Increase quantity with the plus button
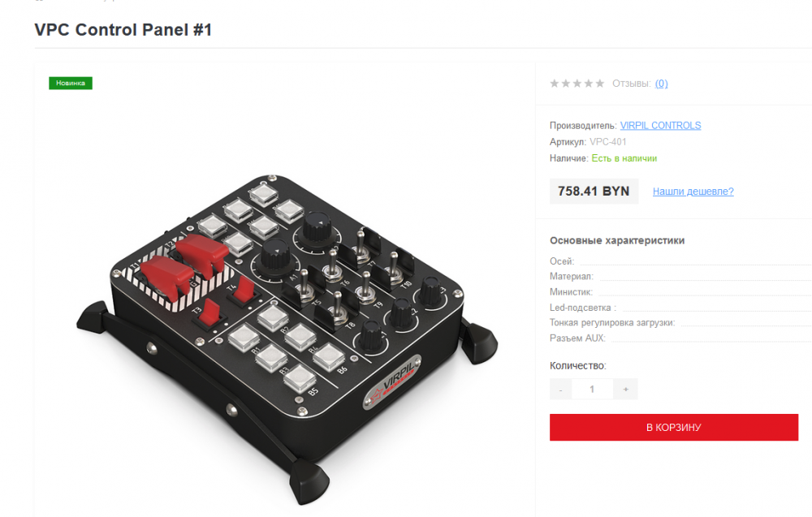 pos(625,390)
